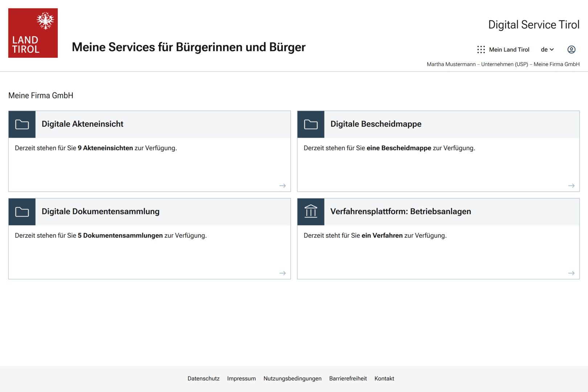
Task: Click the Land Tirol logo
Action: pyautogui.click(x=33, y=33)
